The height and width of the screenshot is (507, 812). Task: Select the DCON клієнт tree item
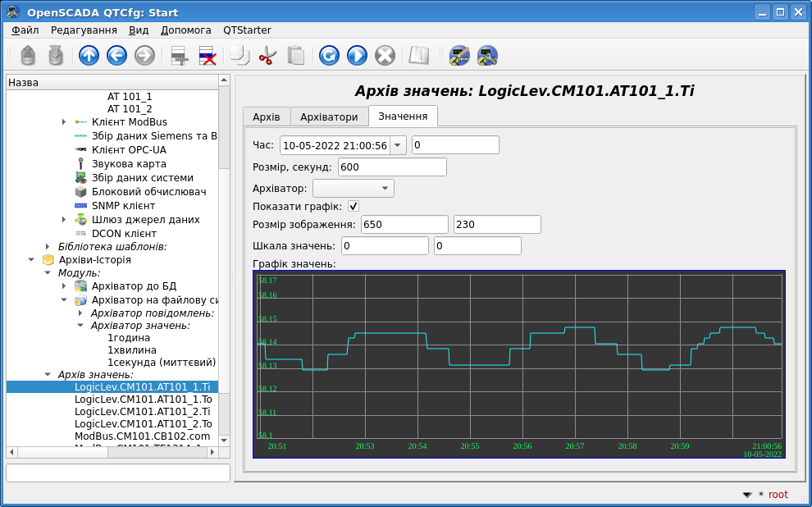point(125,234)
